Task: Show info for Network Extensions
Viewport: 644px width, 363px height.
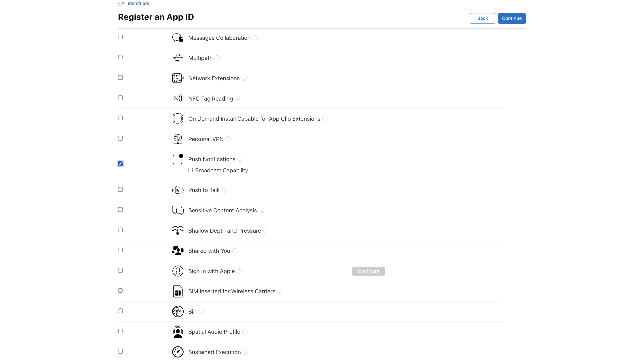Action: point(244,78)
